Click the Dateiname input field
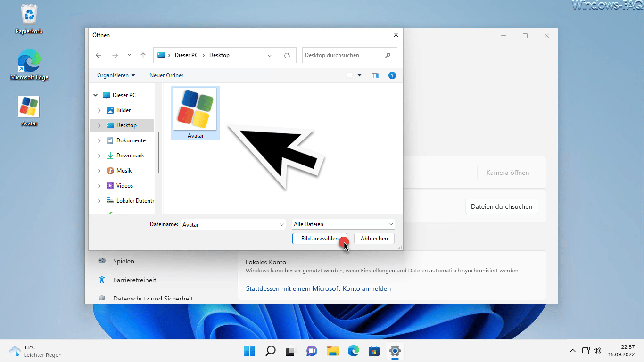Viewport: 644px width, 362px height. pos(229,224)
